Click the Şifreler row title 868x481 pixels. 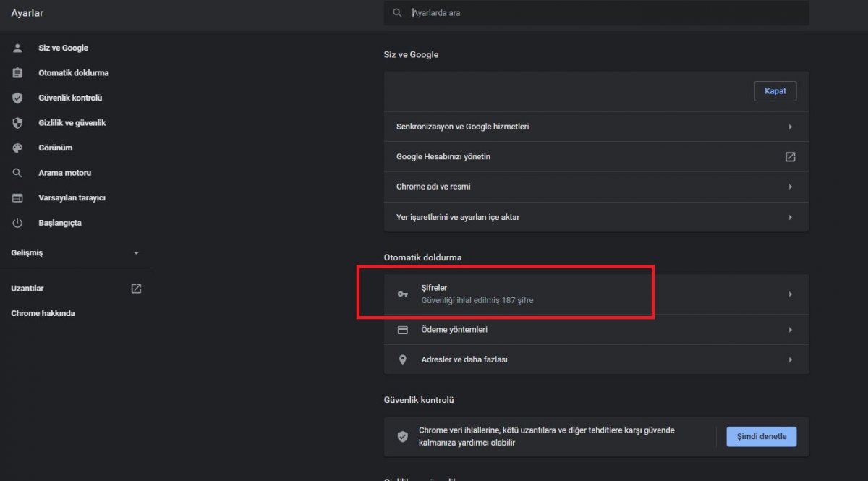coord(434,288)
